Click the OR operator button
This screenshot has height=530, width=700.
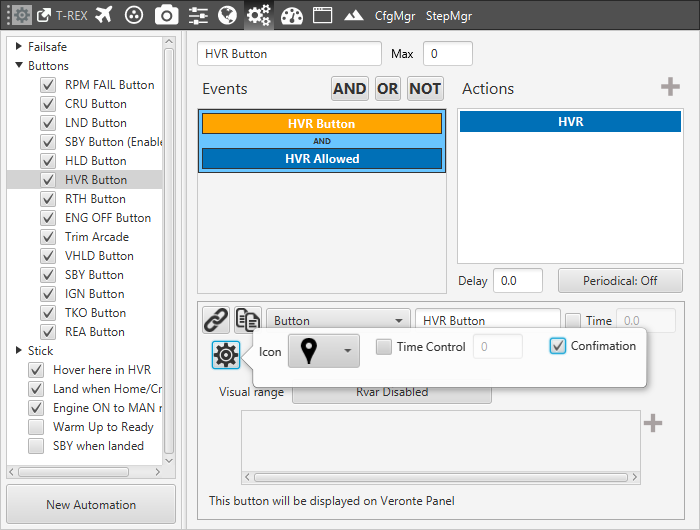click(387, 88)
